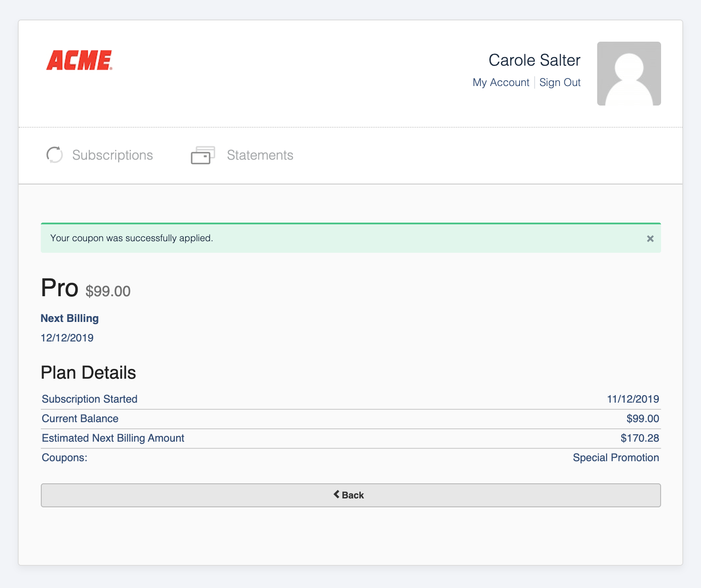Dismiss the coupon success alert
The width and height of the screenshot is (701, 588).
[650, 239]
